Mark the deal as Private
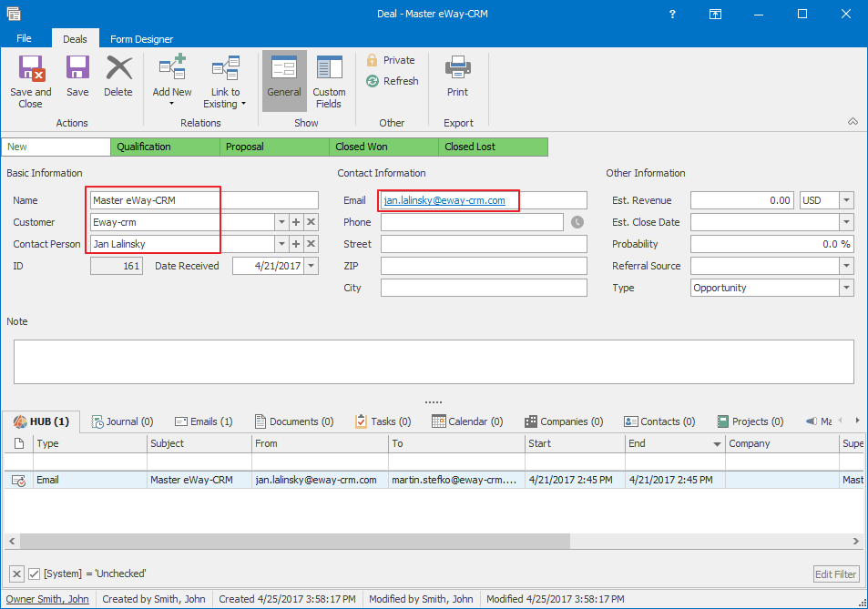 (391, 60)
